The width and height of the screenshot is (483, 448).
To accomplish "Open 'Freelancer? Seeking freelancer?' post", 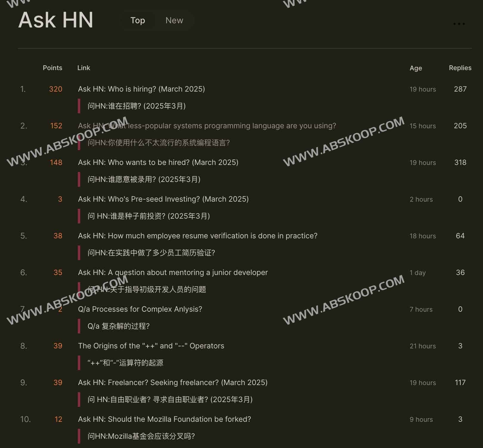I will (173, 382).
